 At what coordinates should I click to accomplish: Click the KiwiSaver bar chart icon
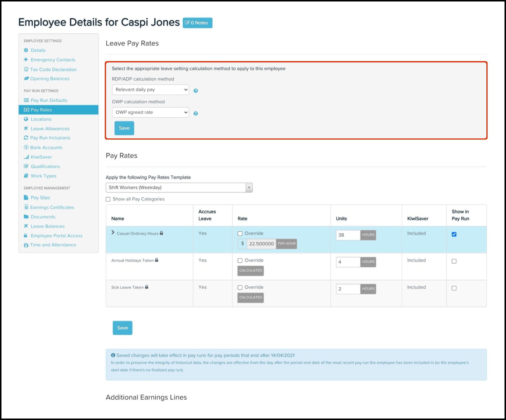click(x=26, y=157)
